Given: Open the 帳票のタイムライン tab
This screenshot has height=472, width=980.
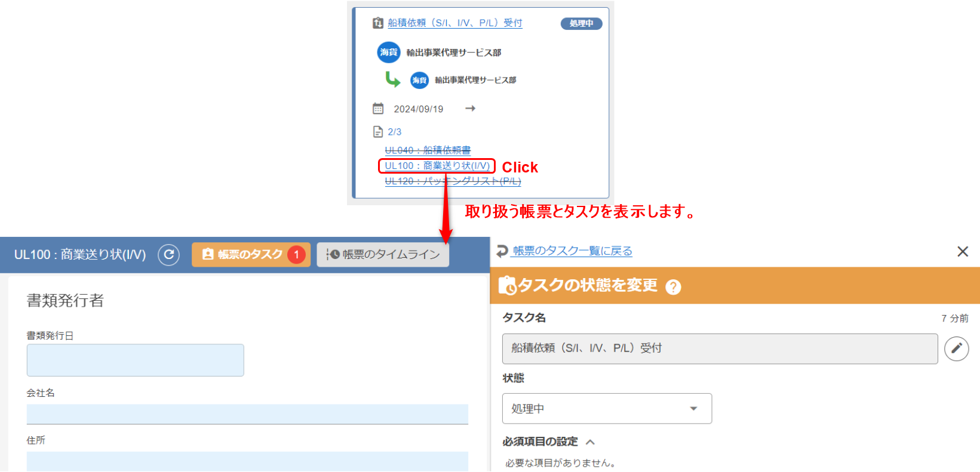Looking at the screenshot, I should click(383, 255).
